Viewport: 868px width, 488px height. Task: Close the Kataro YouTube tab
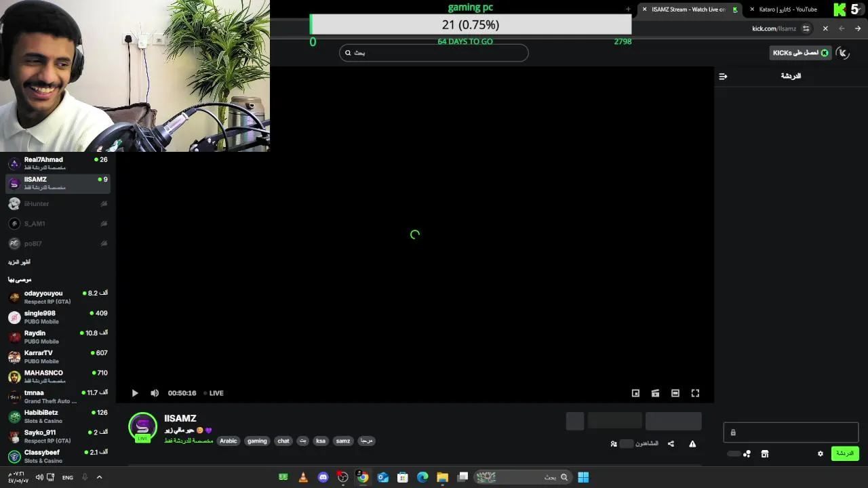point(752,9)
